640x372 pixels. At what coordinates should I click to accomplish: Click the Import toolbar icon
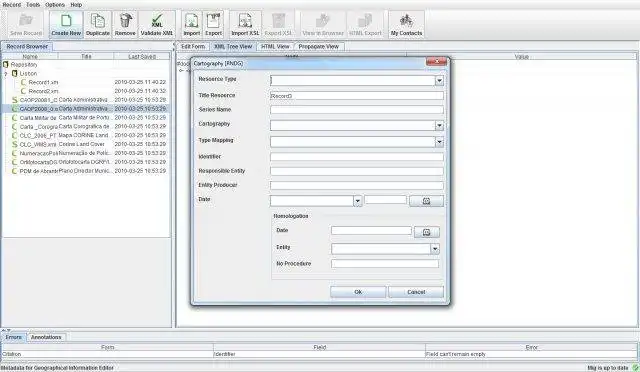tap(191, 25)
